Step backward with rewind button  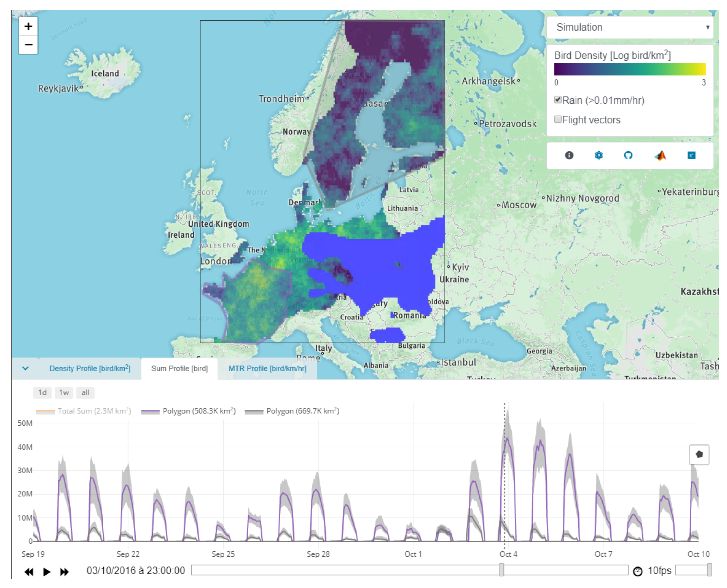[x=29, y=572]
